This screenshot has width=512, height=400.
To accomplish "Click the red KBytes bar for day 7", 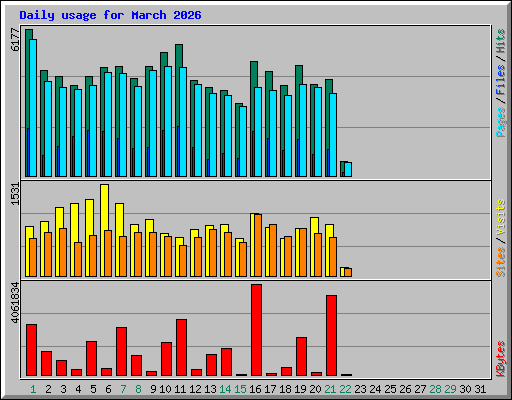I will click(121, 352).
